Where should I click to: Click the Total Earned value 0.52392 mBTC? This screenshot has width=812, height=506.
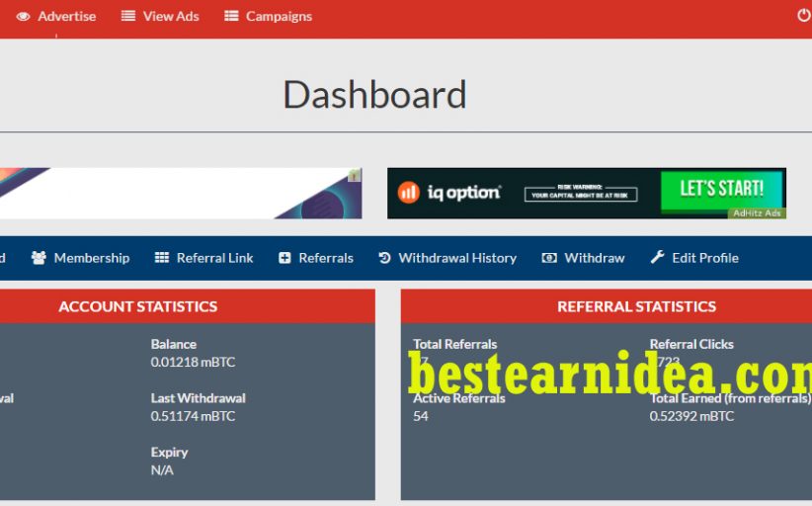click(x=691, y=416)
